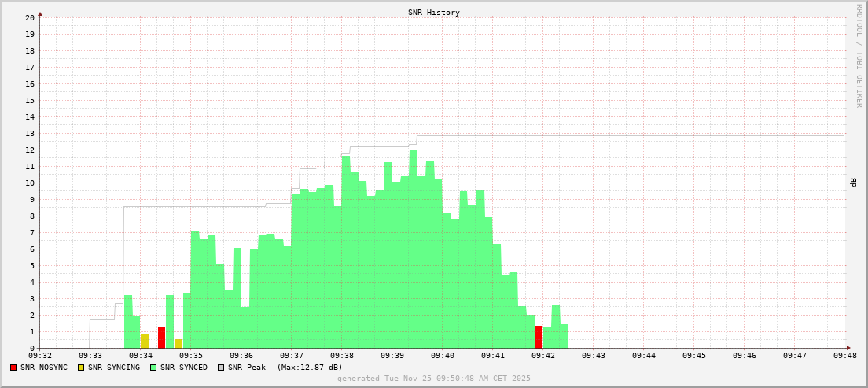Click the 09:32 time axis label
This screenshot has height=388, width=868.
click(40, 356)
